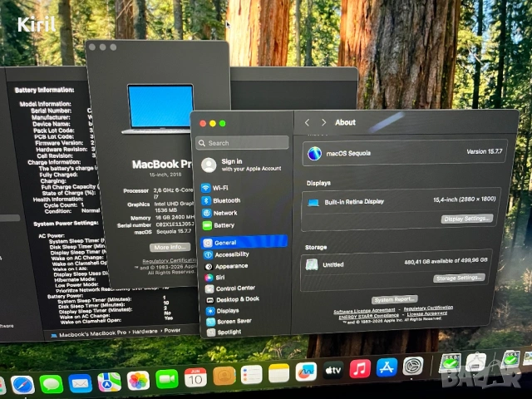
Task: Click Hardware in the System Information path bar
Action: pyautogui.click(x=145, y=331)
